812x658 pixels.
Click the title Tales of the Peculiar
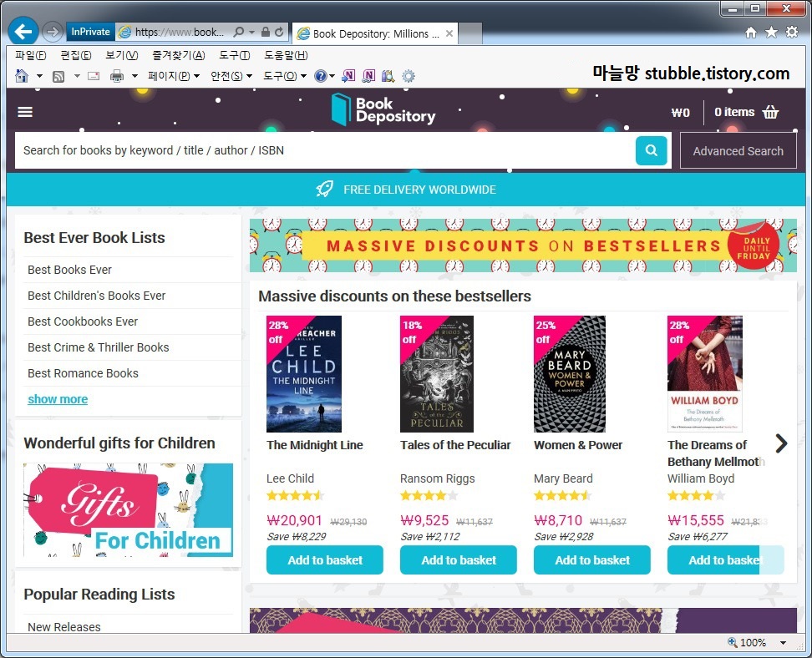click(x=455, y=445)
